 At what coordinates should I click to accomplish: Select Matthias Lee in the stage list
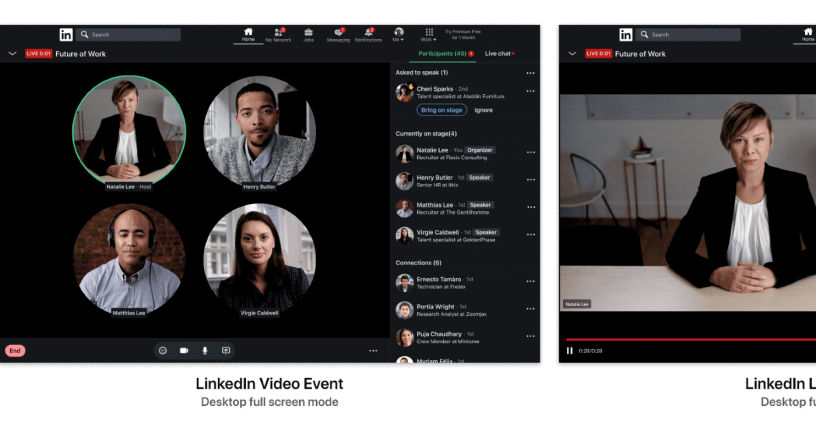point(465,208)
